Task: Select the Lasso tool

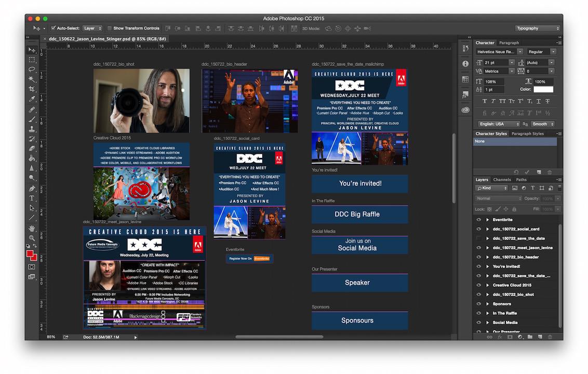Action: (x=32, y=69)
